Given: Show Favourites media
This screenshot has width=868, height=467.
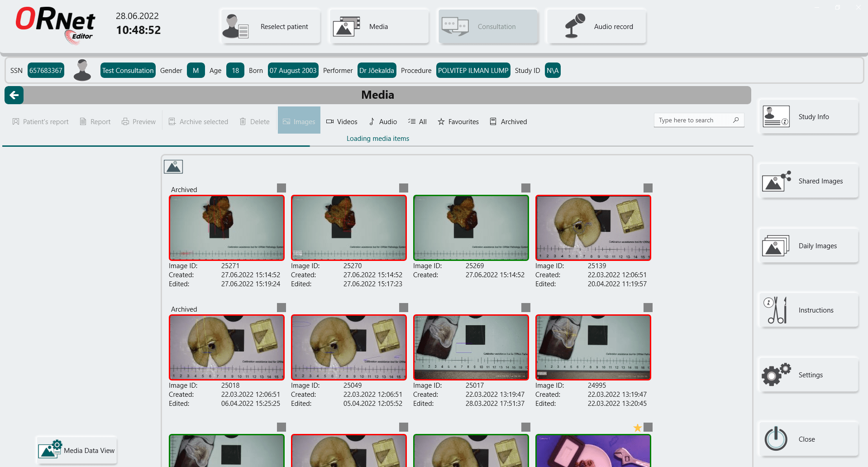Looking at the screenshot, I should (458, 121).
